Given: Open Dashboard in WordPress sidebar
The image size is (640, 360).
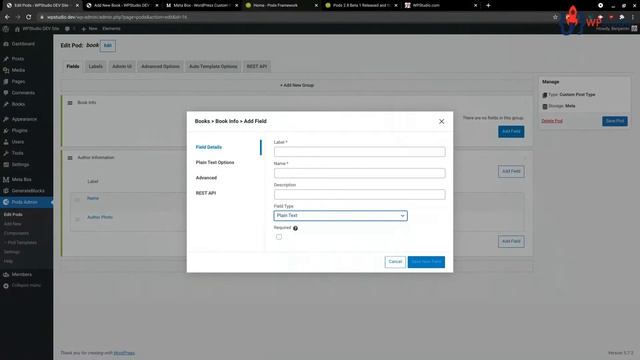Looking at the screenshot, I should pyautogui.click(x=23, y=44).
